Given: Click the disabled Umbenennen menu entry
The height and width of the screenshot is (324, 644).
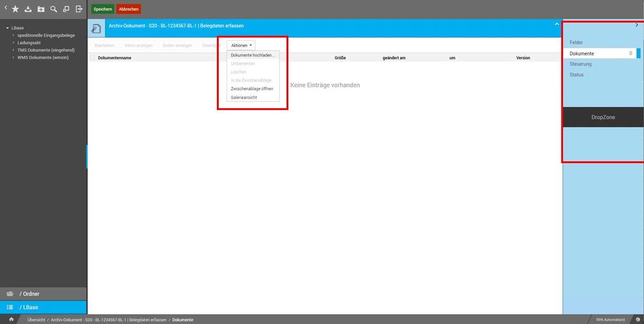Looking at the screenshot, I should (253, 64).
